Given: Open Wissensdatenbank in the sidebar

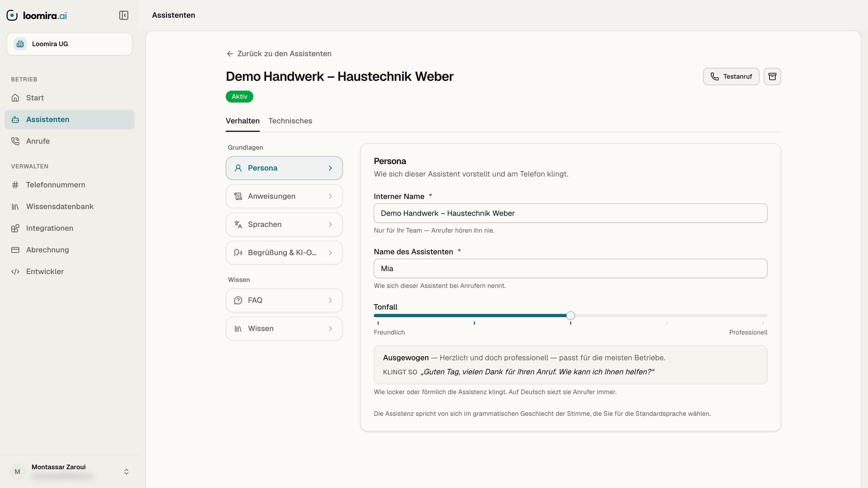Looking at the screenshot, I should click(70, 206).
